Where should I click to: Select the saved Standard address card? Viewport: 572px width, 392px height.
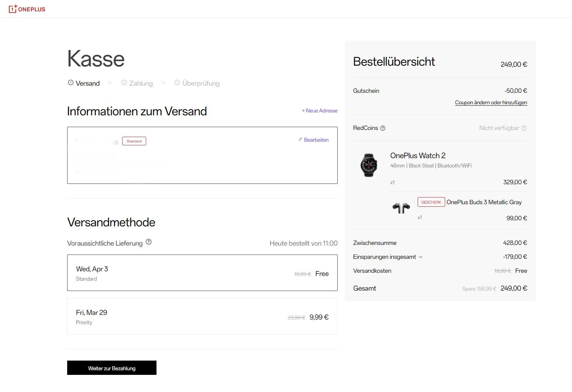pyautogui.click(x=202, y=155)
